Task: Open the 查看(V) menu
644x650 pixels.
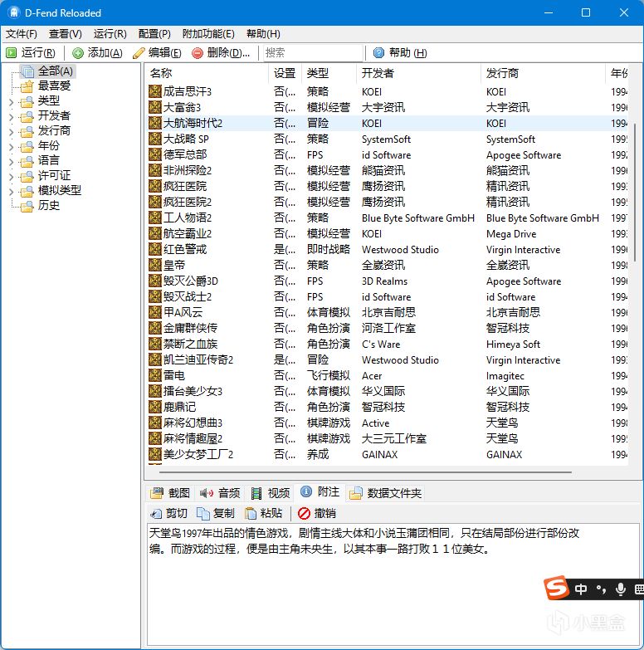Action: (x=65, y=33)
